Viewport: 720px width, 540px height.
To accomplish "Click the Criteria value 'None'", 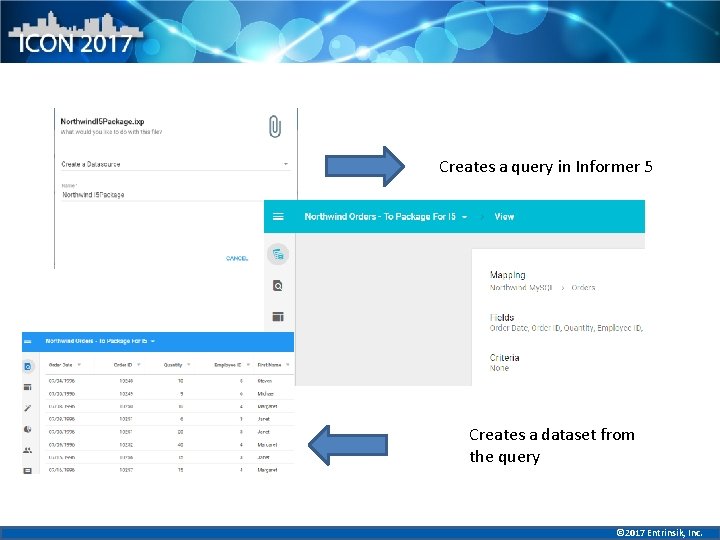I will click(499, 368).
